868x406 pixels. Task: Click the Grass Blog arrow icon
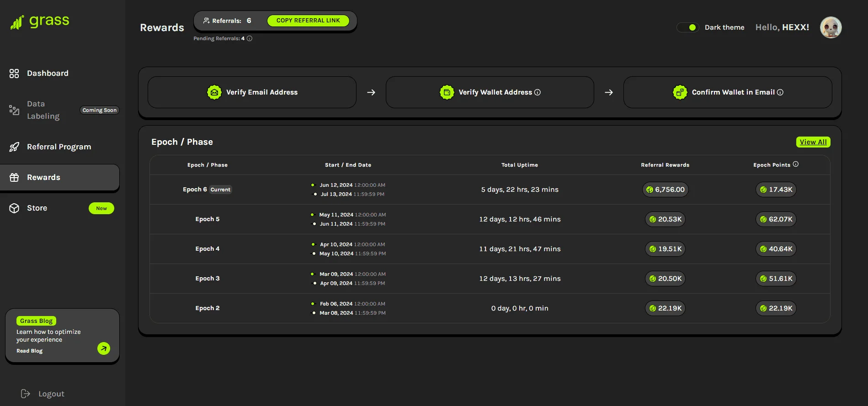click(x=104, y=348)
